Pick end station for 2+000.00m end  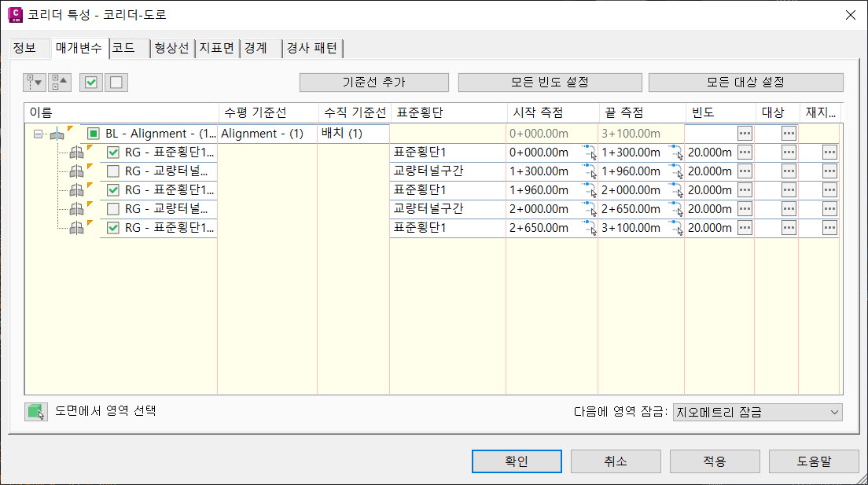676,190
